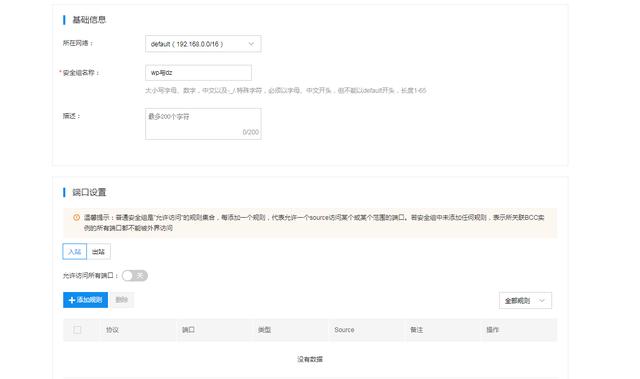
Task: Switch to the 入站 tab
Action: [x=75, y=252]
